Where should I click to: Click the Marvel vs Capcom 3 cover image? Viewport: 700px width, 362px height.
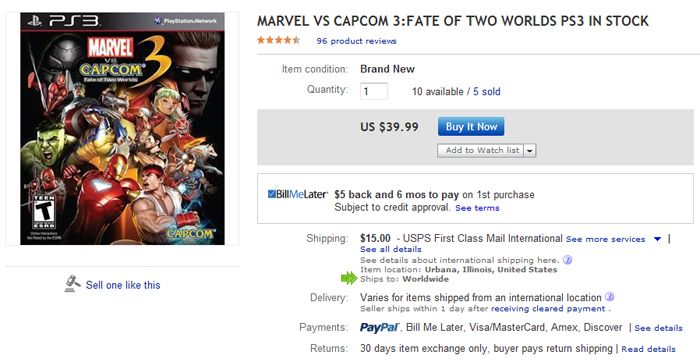122,129
